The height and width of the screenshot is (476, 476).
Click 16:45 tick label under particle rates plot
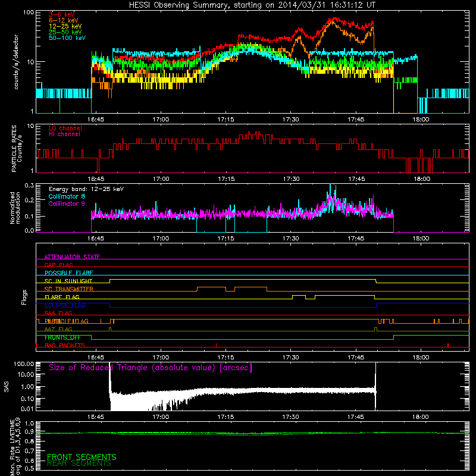(x=96, y=179)
